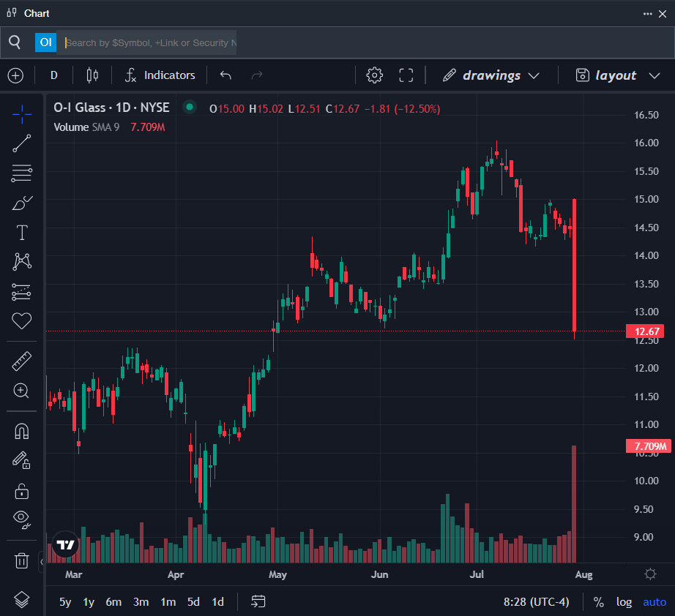Click the 7.709M volume SMA value

click(x=148, y=127)
